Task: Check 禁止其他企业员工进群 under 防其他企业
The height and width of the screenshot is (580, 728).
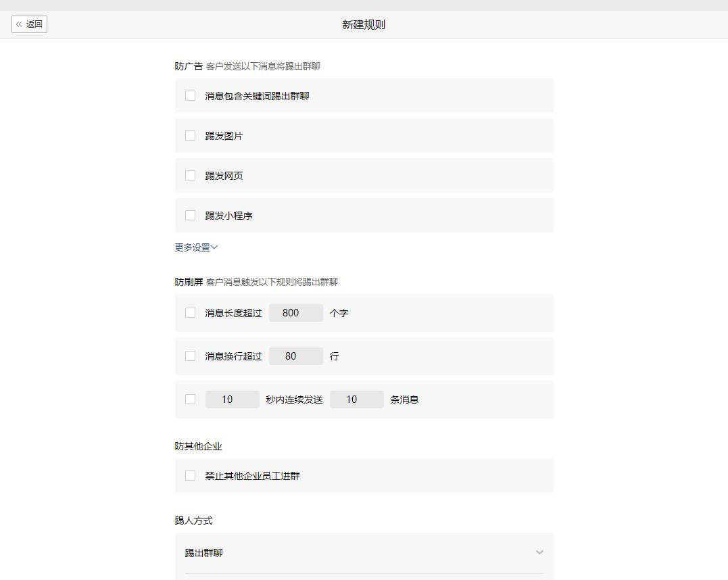Action: point(190,475)
